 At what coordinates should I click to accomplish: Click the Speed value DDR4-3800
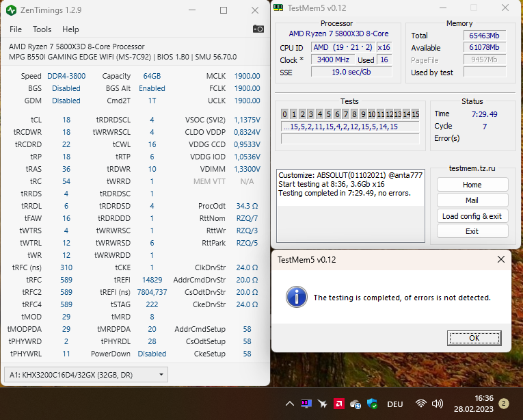click(66, 76)
